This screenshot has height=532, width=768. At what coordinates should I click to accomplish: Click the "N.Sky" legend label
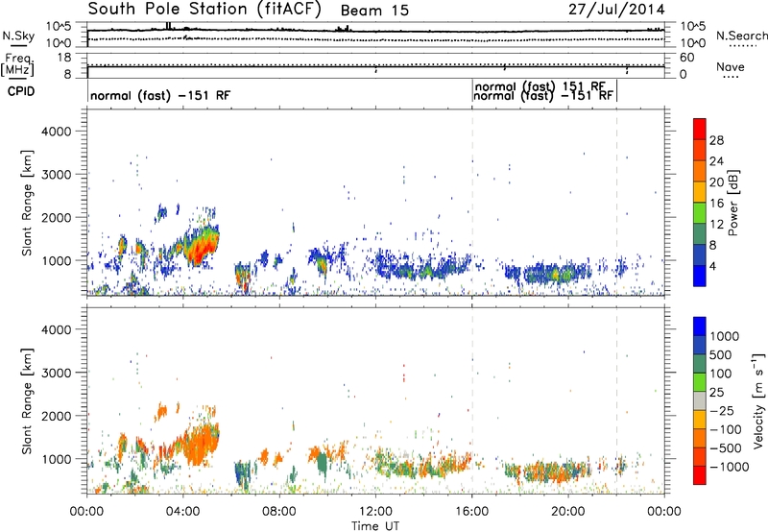click(x=18, y=36)
